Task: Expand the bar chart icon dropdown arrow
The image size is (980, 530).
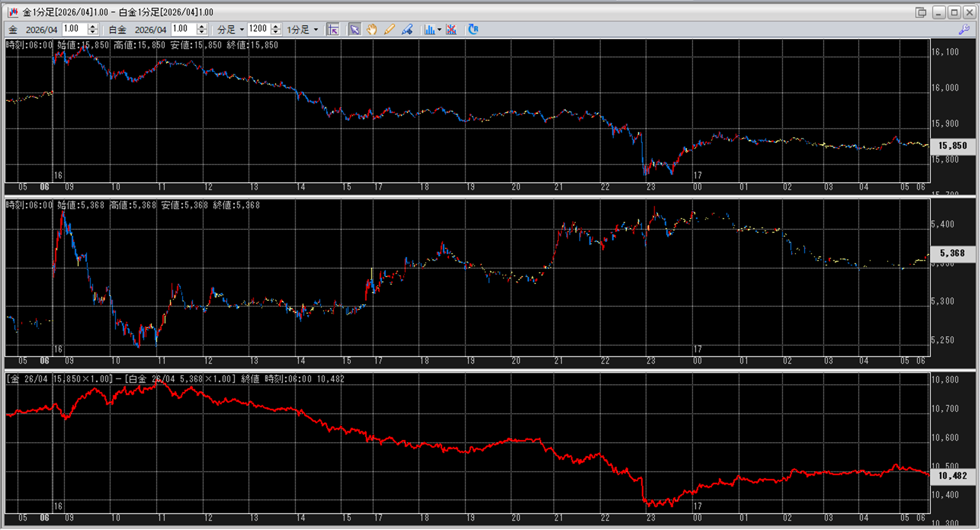Action: pos(440,30)
